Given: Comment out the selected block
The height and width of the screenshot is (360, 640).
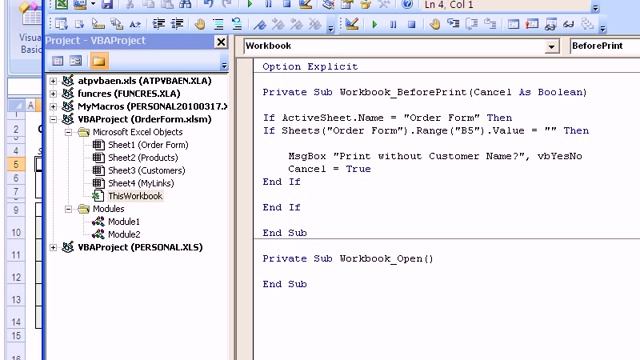Looking at the screenshot, I should pyautogui.click(x=219, y=24).
